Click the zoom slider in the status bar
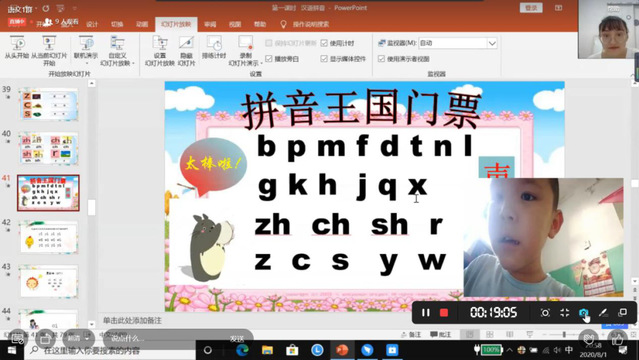This screenshot has width=639, height=360. pos(564,334)
